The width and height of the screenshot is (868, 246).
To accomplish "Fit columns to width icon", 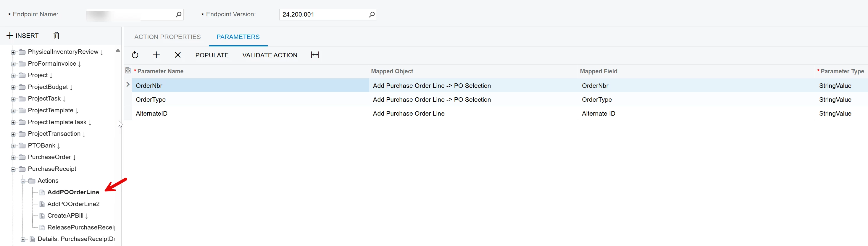I will point(315,55).
